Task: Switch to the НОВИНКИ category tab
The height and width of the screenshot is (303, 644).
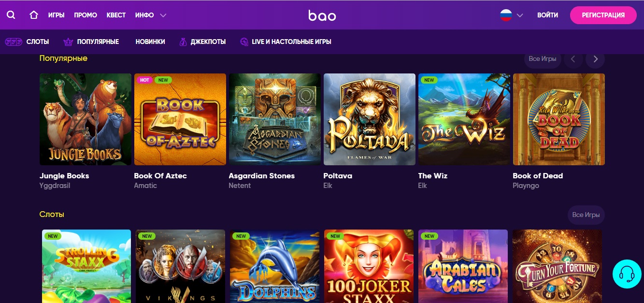Action: click(150, 42)
